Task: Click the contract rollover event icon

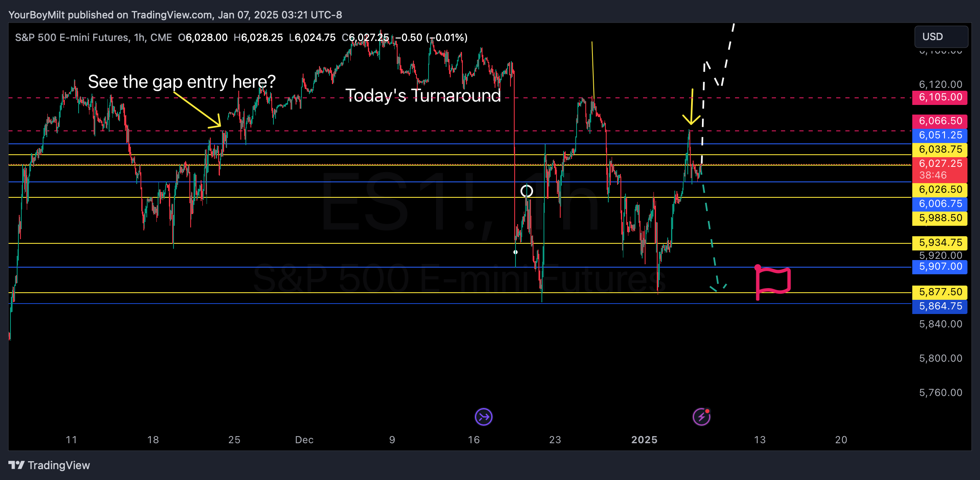Action: click(x=484, y=417)
